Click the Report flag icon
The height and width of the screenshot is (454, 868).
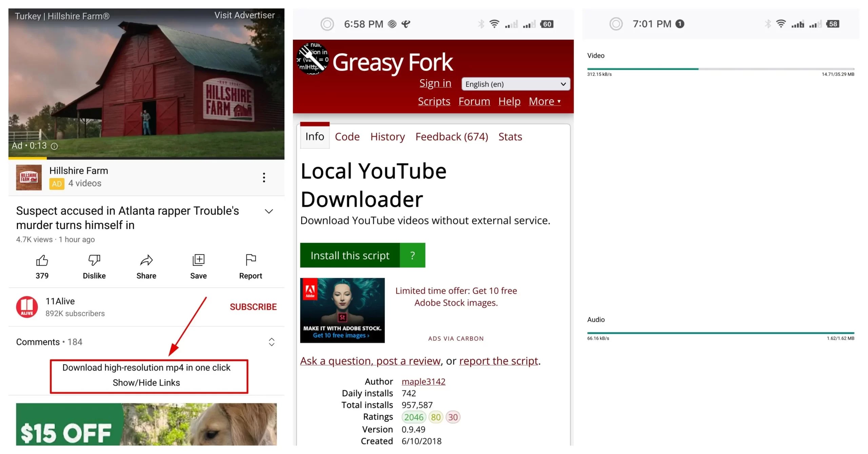coord(250,260)
